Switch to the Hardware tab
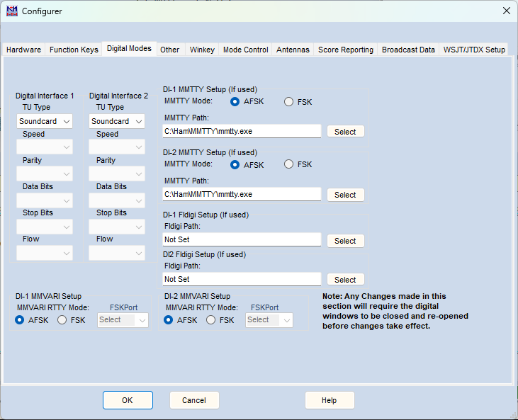Image resolution: width=518 pixels, height=420 pixels. point(23,50)
